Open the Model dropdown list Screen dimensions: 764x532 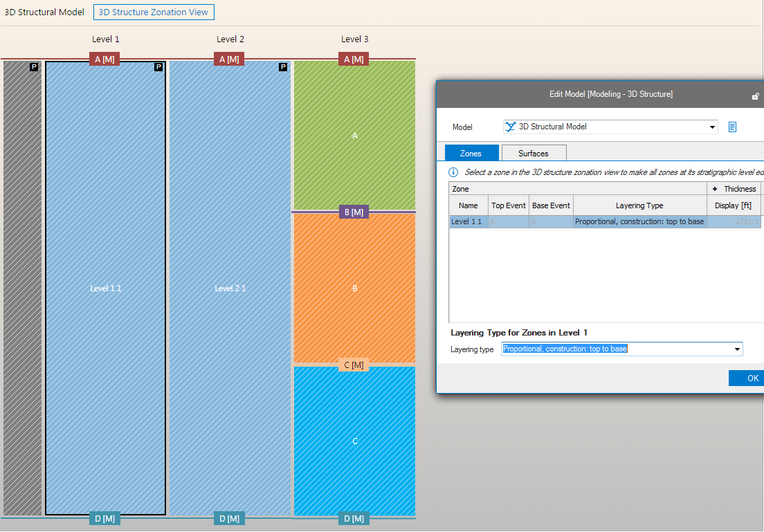point(713,127)
